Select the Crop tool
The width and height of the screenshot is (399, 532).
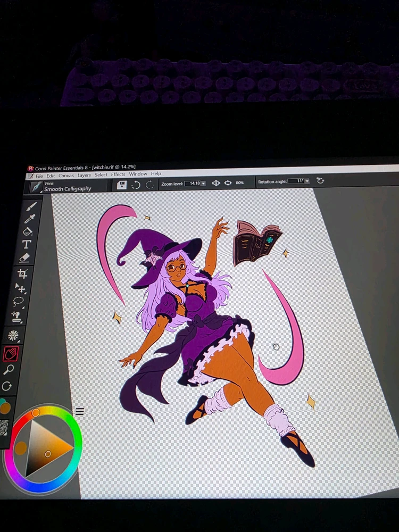pos(23,273)
